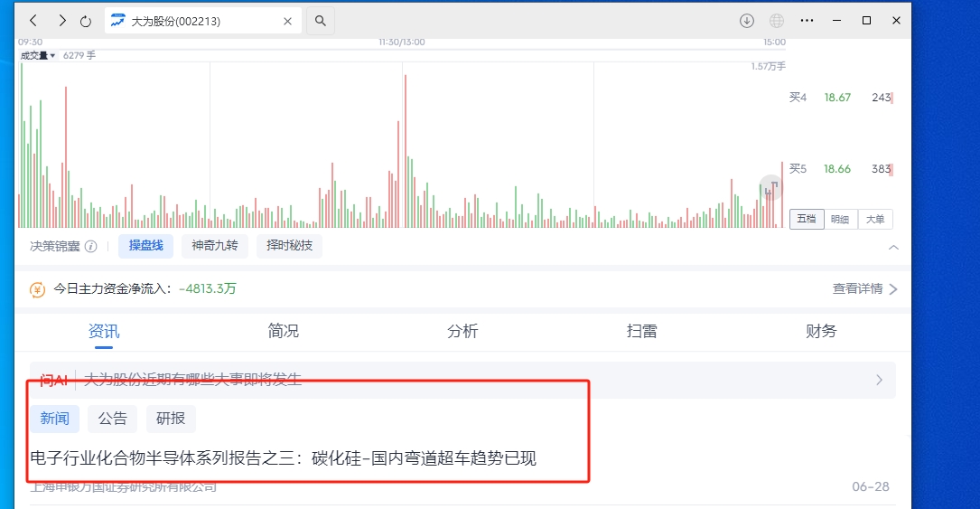Image resolution: width=980 pixels, height=509 pixels.
Task: Open the three-dot more options menu
Action: (x=807, y=21)
